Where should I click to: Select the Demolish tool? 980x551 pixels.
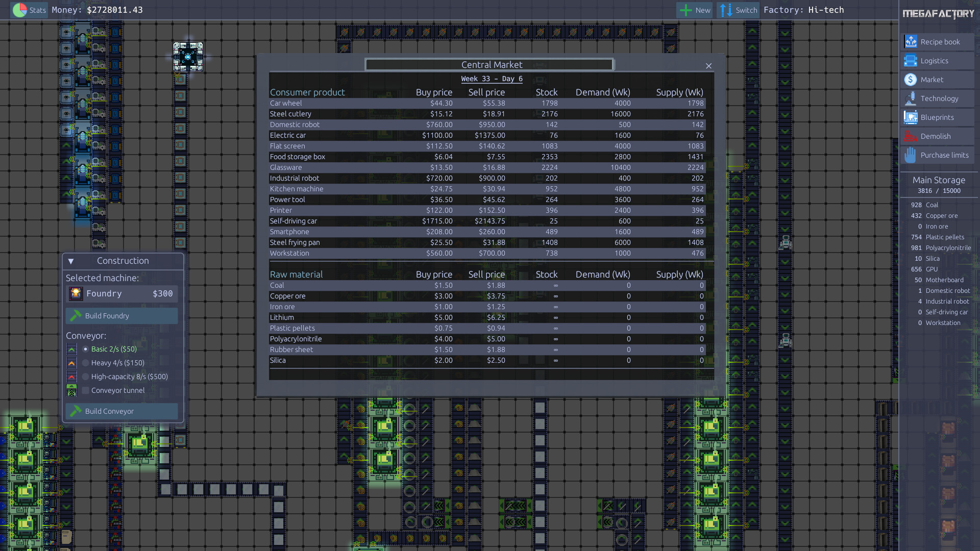(937, 136)
